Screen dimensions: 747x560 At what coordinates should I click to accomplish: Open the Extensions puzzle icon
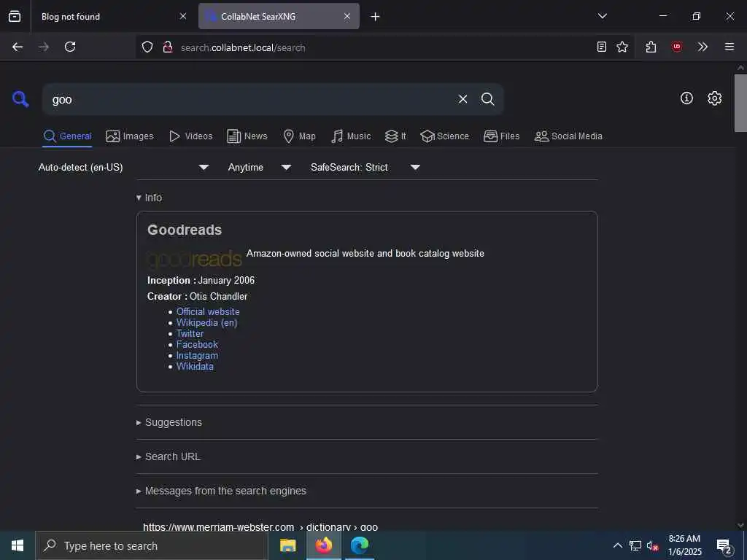(651, 47)
